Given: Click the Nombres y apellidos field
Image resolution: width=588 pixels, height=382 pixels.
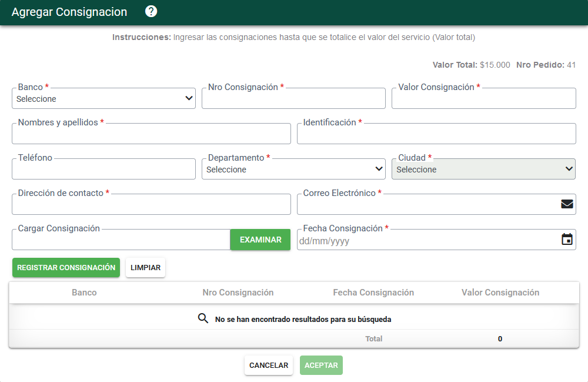Looking at the screenshot, I should pyautogui.click(x=152, y=134).
